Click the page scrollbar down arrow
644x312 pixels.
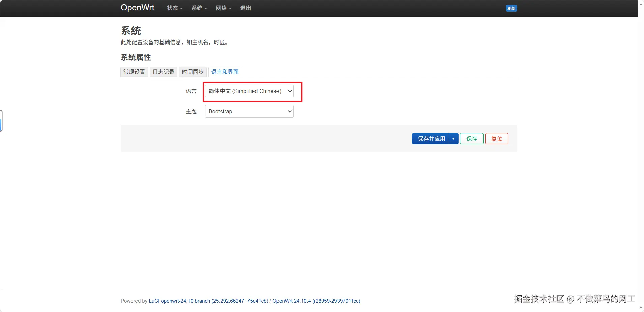tap(641, 308)
